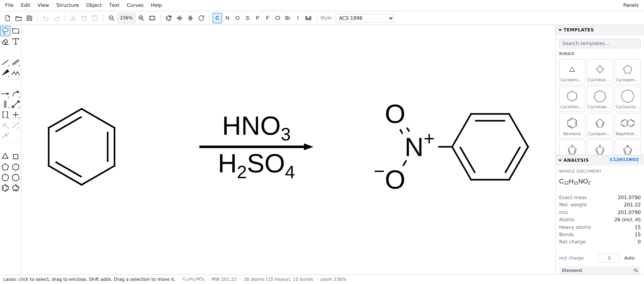Select the orbital tool
Image resolution: width=644 pixels, height=284 pixels.
5,104
